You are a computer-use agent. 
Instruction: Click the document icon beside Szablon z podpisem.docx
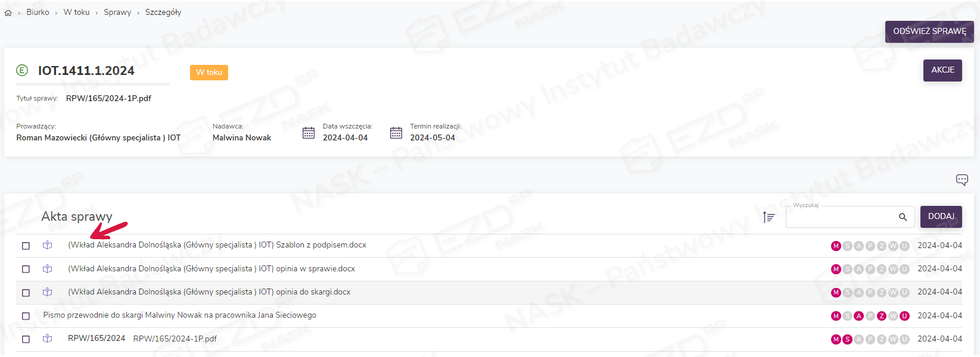coord(48,245)
